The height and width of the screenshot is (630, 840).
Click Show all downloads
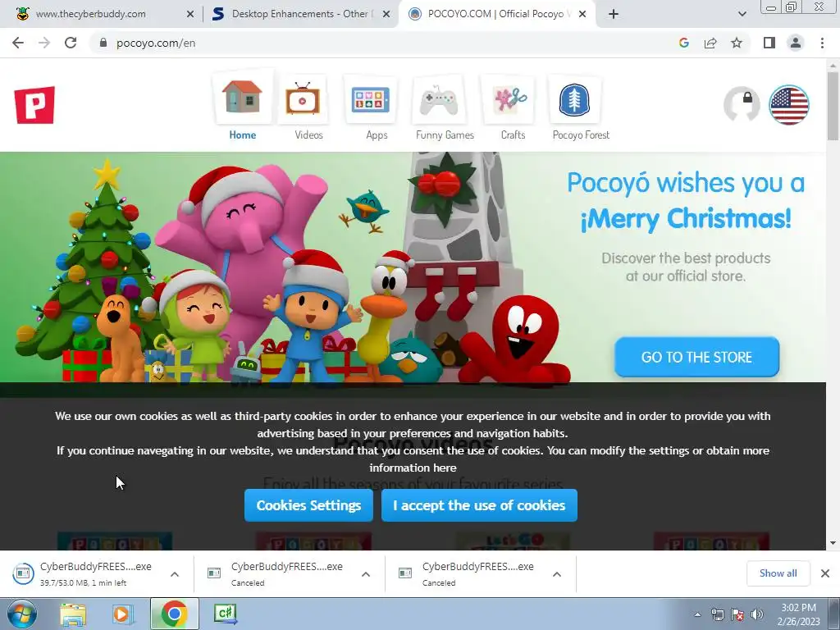click(x=778, y=573)
